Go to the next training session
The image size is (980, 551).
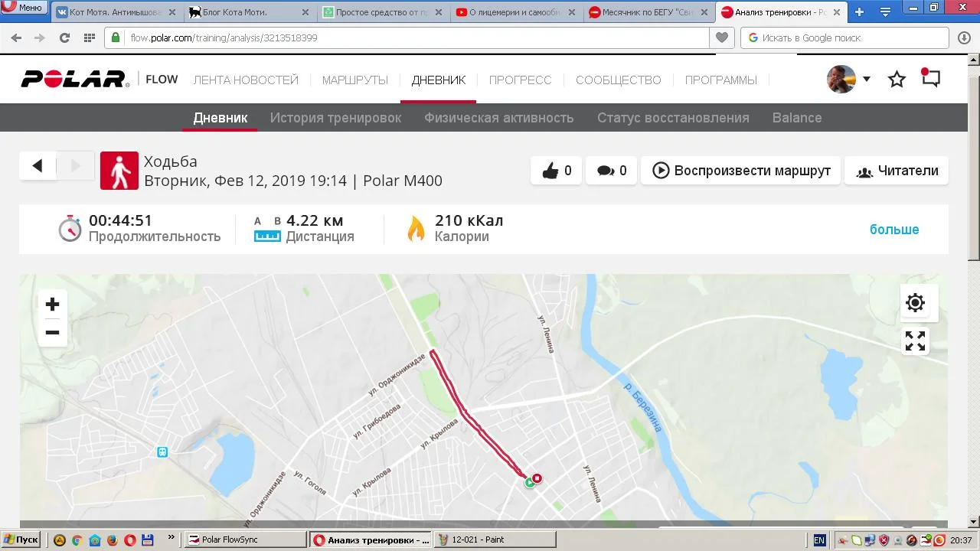click(x=75, y=166)
